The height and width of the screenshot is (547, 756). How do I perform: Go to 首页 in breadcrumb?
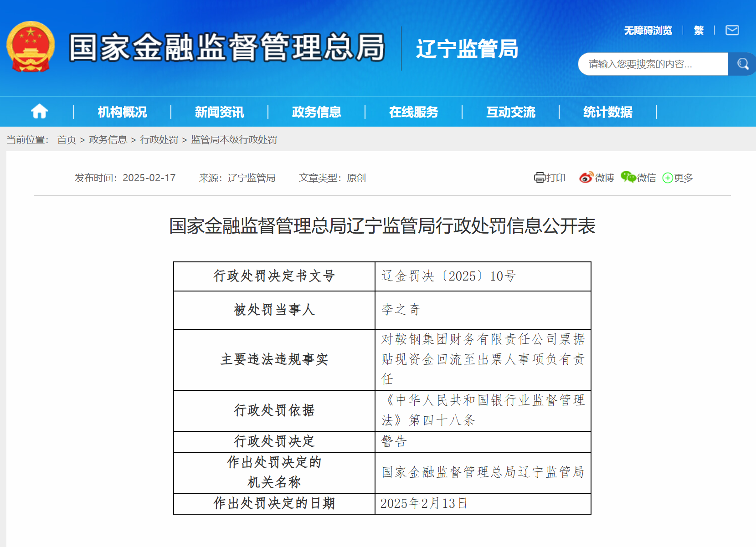pyautogui.click(x=67, y=140)
